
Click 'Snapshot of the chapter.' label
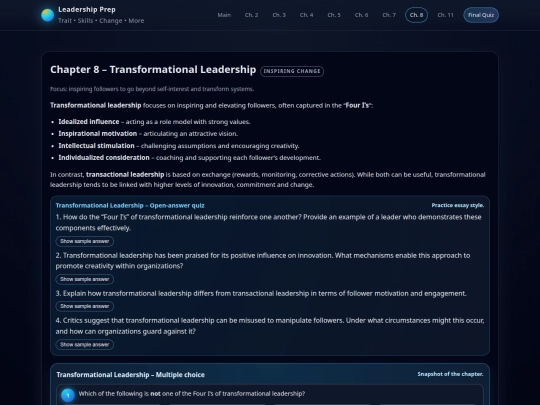pos(450,374)
